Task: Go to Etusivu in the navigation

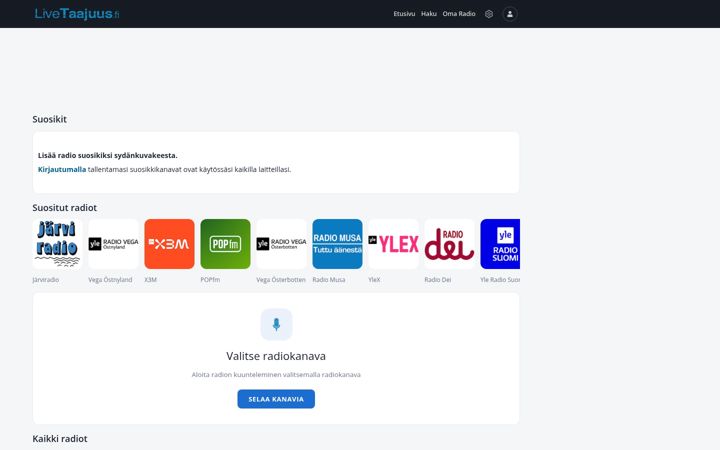Action: coord(404,14)
